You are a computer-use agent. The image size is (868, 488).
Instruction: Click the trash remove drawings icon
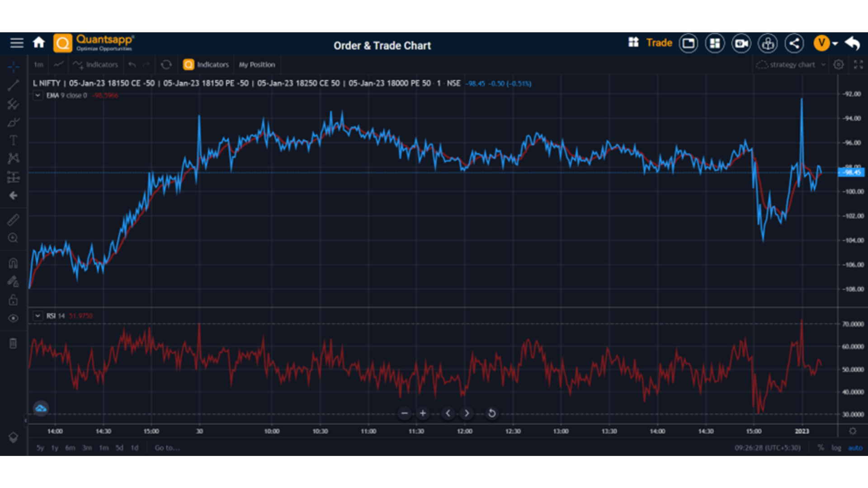pyautogui.click(x=13, y=343)
